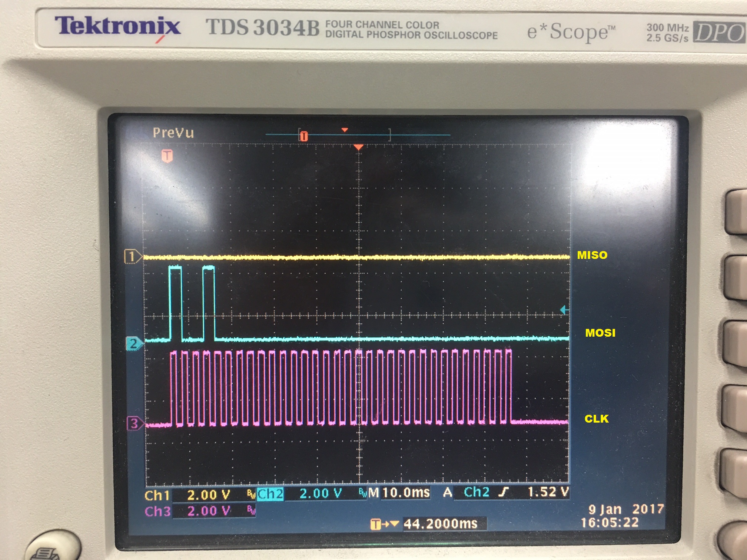Click the magenta channel 3 marker
Screen dimensions: 747x560
[134, 423]
